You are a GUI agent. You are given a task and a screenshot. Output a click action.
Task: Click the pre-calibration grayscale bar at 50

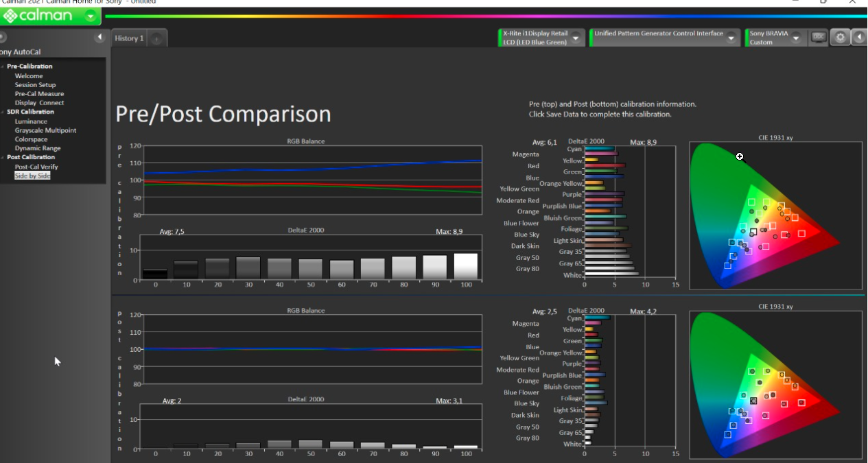(310, 269)
